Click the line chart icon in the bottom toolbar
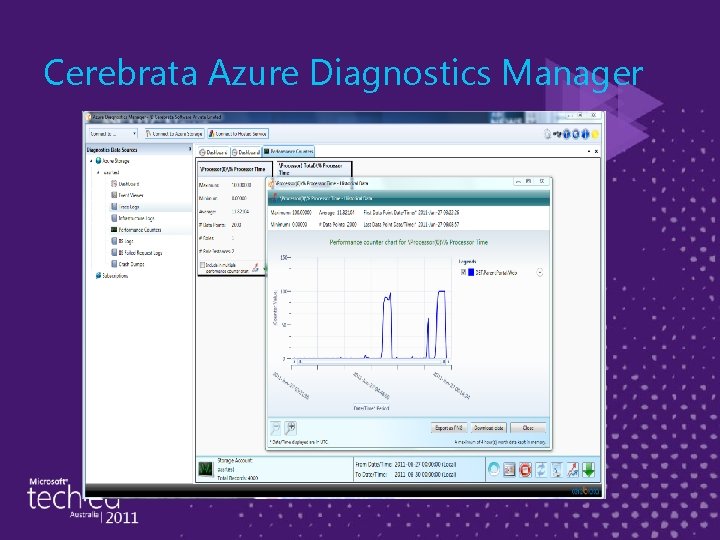Image resolution: width=720 pixels, height=540 pixels. (x=573, y=469)
